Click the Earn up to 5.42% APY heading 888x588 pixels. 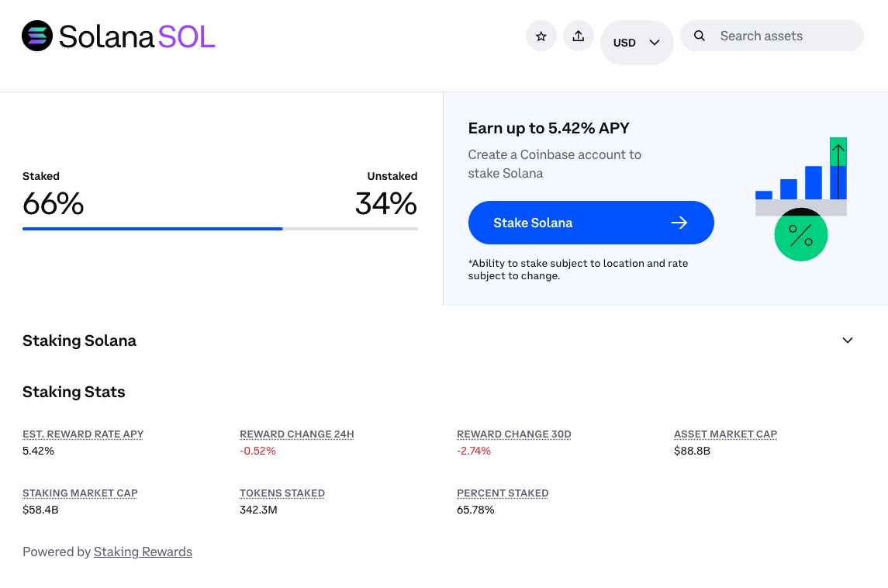548,129
